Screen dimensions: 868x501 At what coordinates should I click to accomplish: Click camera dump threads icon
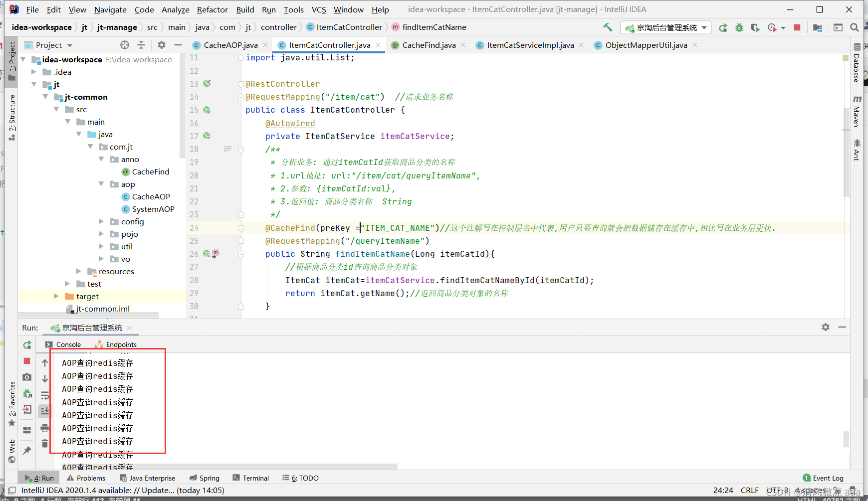tap(27, 377)
